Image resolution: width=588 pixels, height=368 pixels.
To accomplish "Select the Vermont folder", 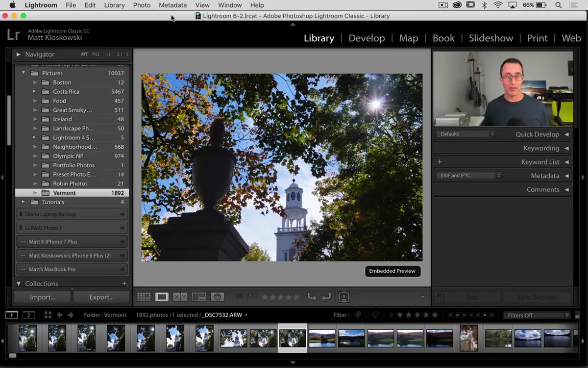I will click(72, 193).
